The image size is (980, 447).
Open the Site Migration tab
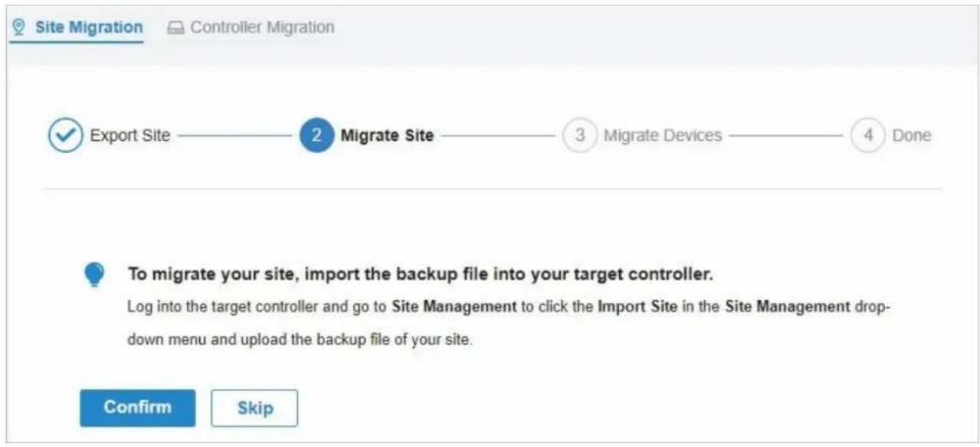(x=78, y=27)
